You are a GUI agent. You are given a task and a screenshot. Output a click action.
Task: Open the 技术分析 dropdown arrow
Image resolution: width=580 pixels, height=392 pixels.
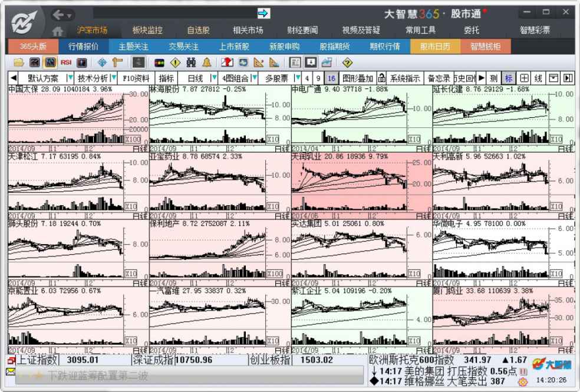[x=114, y=78]
